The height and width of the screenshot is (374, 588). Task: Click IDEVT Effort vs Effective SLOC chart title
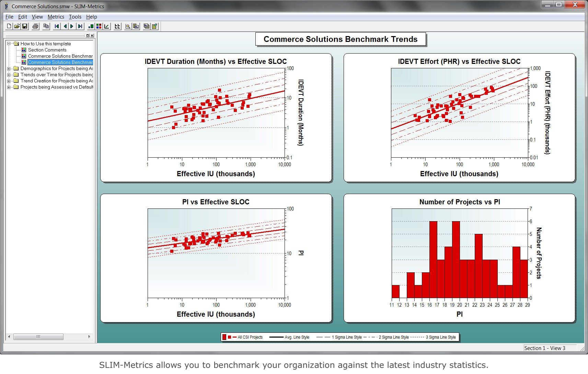(459, 61)
